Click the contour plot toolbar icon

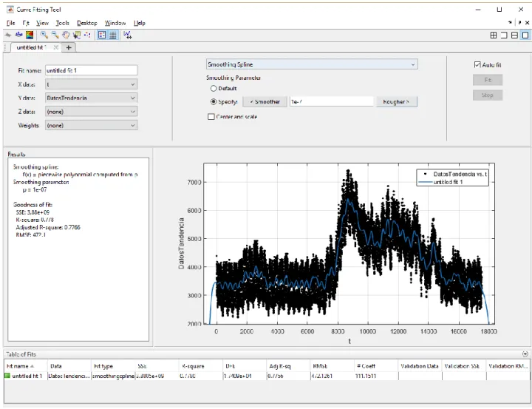(x=30, y=35)
